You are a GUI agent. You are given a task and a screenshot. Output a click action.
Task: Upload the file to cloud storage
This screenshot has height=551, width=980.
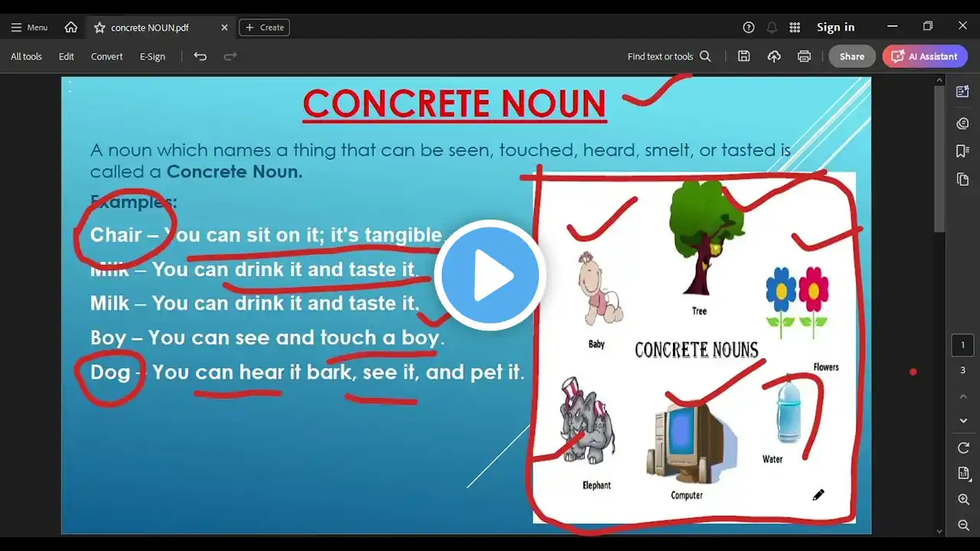(x=774, y=57)
